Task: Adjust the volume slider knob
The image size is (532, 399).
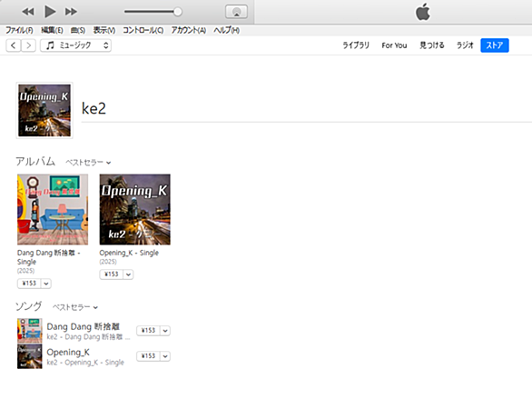Action: [177, 12]
